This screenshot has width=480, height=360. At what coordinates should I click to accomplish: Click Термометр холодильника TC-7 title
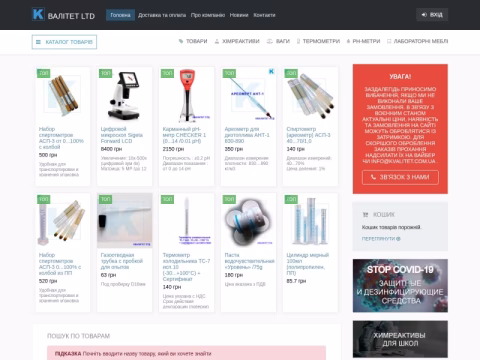tap(186, 267)
